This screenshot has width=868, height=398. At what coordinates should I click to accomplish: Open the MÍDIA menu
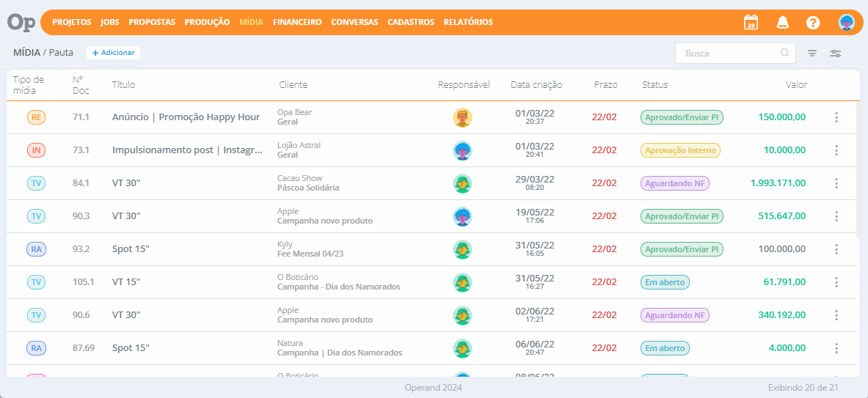(252, 23)
